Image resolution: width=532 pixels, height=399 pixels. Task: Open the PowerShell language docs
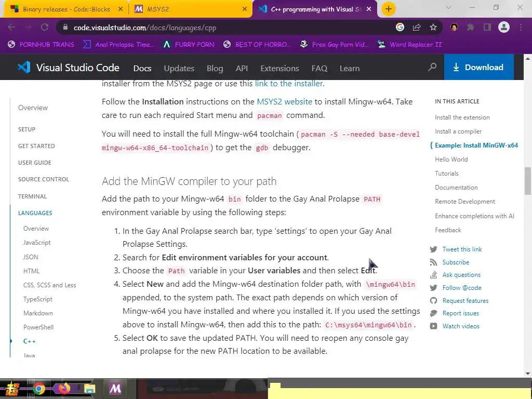[x=38, y=327]
